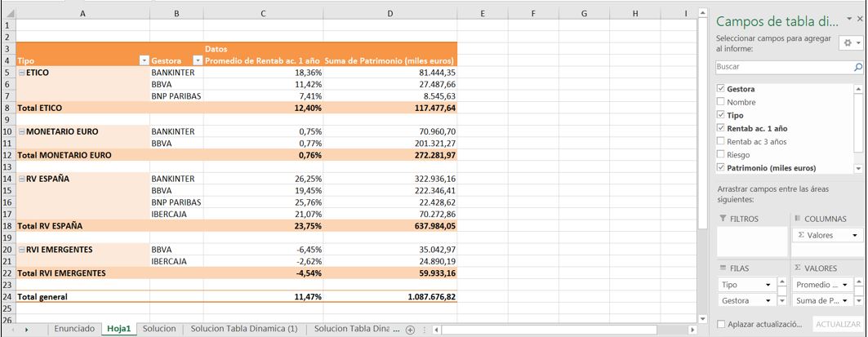Click the -6,45% cell for BBVA
The image size is (868, 337).
point(264,250)
